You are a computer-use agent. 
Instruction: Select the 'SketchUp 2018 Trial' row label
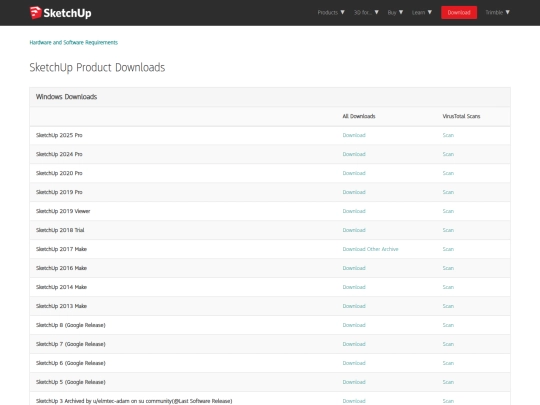[60, 230]
